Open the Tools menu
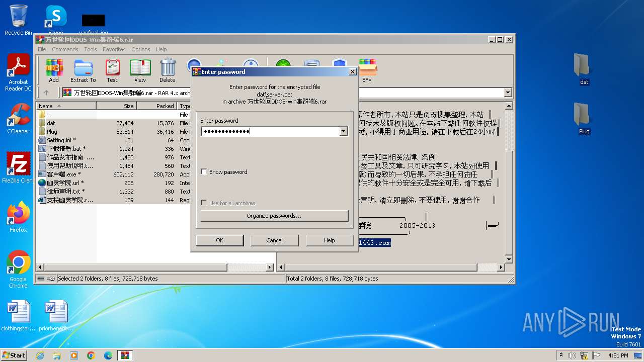644x362 pixels. click(91, 49)
